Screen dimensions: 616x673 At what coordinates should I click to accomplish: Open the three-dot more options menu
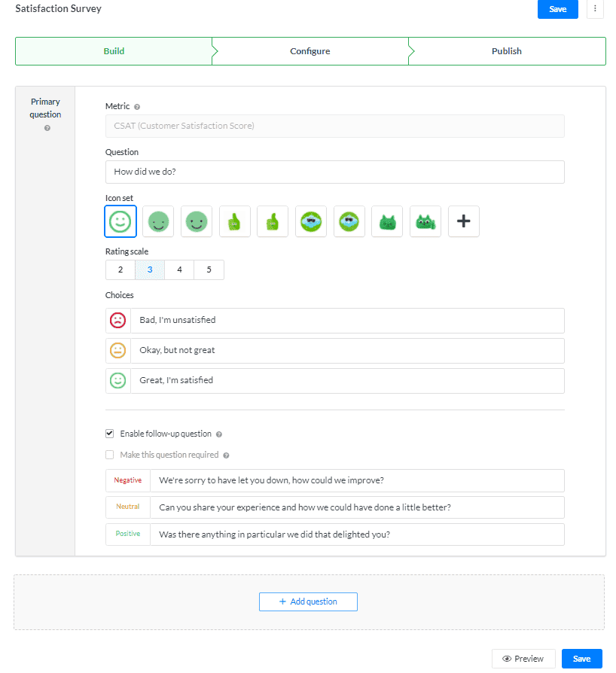[595, 9]
